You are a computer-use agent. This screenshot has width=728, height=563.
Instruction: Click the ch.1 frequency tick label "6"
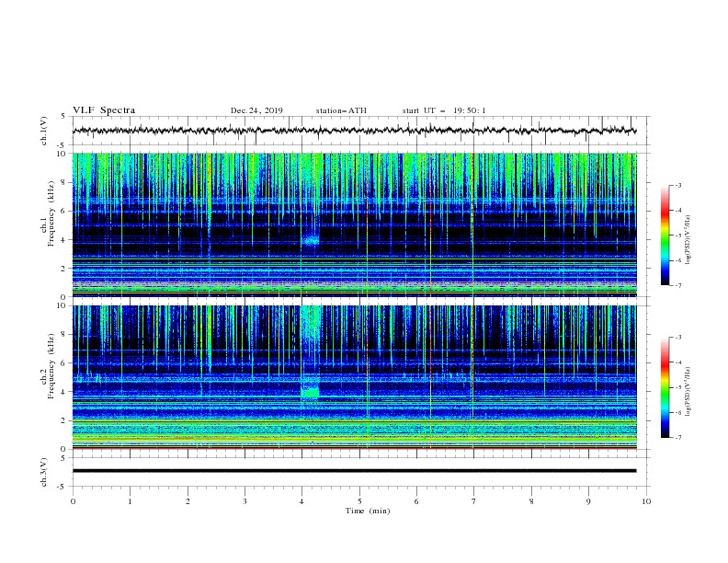[x=63, y=211]
